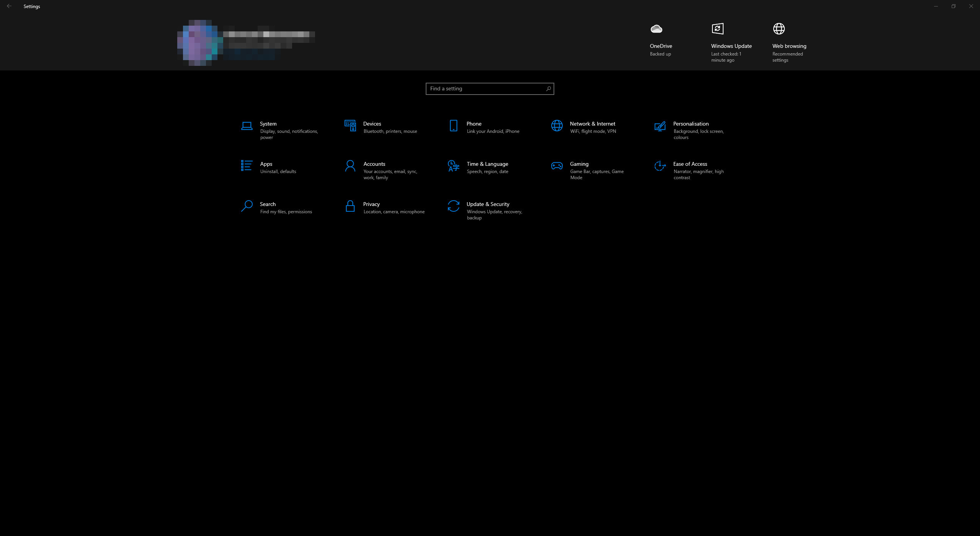
Task: Open Web browsing recommended settings
Action: [x=779, y=29]
